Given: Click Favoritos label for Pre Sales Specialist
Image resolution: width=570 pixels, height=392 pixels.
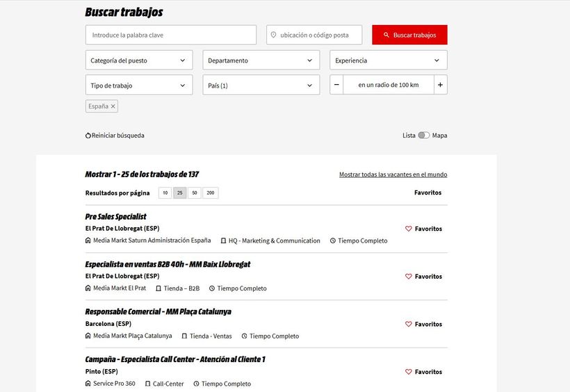Looking at the screenshot, I should (x=428, y=229).
